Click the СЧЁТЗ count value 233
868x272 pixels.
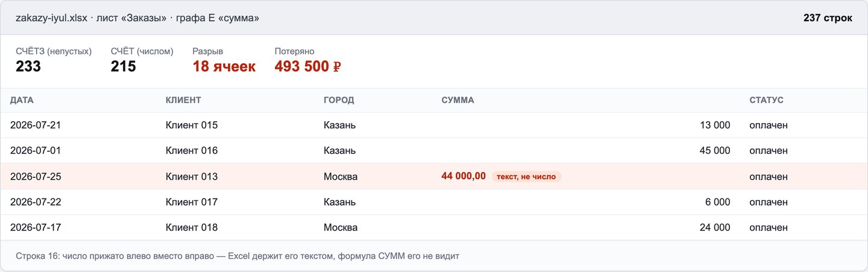(28, 66)
